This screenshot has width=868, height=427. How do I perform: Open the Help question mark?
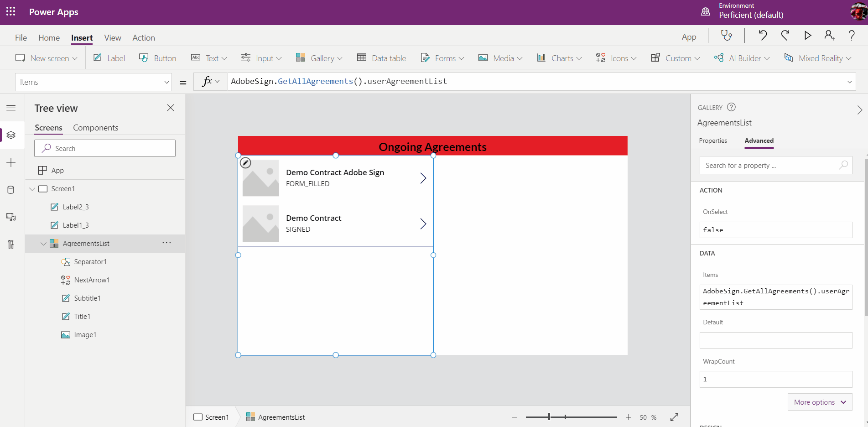click(x=852, y=35)
